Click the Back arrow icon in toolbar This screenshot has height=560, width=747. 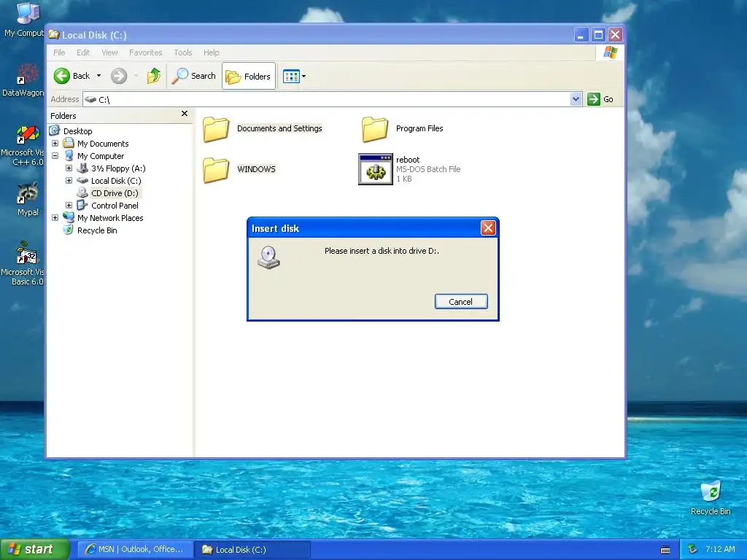tap(61, 76)
